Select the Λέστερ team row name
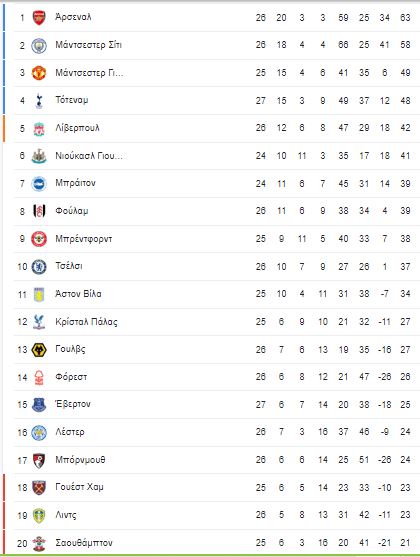Screen dimensions: 420x557 pos(70,432)
